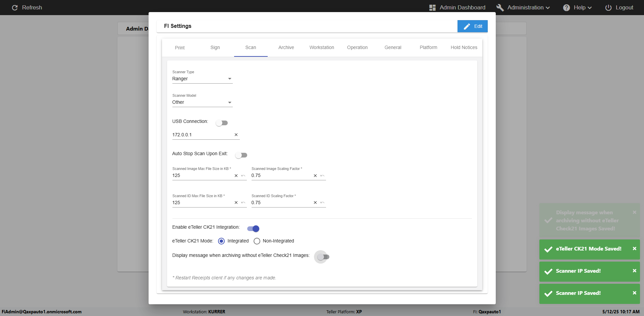Disable eTeller CK21 Integration switch
This screenshot has height=316, width=644.
(x=253, y=229)
